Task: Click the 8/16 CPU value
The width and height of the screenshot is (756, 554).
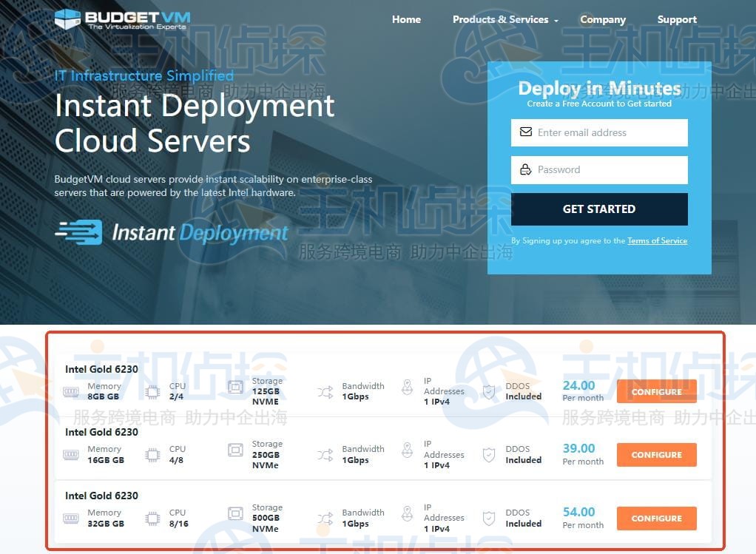Action: point(178,524)
